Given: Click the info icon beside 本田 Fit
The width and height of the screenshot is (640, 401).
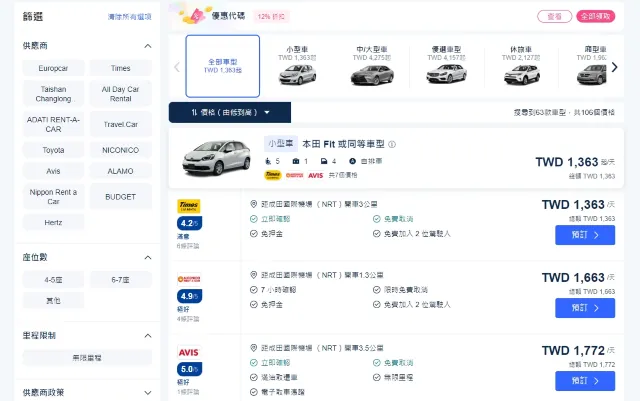Looking at the screenshot, I should [x=392, y=144].
